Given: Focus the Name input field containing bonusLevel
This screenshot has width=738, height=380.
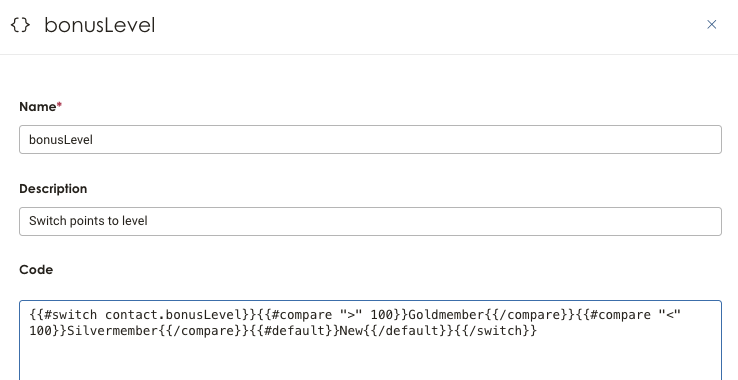Looking at the screenshot, I should 370,139.
